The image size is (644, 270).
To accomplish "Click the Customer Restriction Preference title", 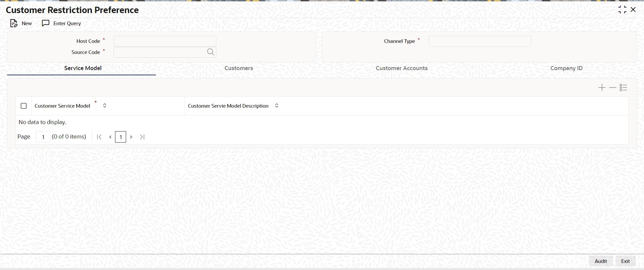I will click(72, 10).
